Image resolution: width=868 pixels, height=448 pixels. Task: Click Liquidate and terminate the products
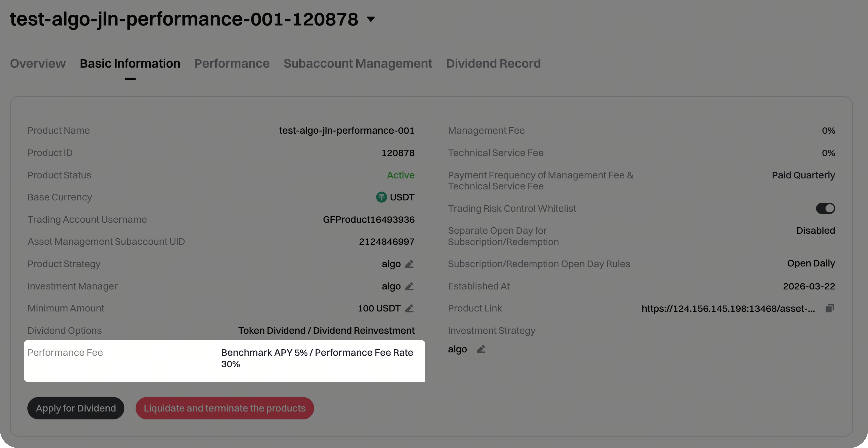coord(224,408)
